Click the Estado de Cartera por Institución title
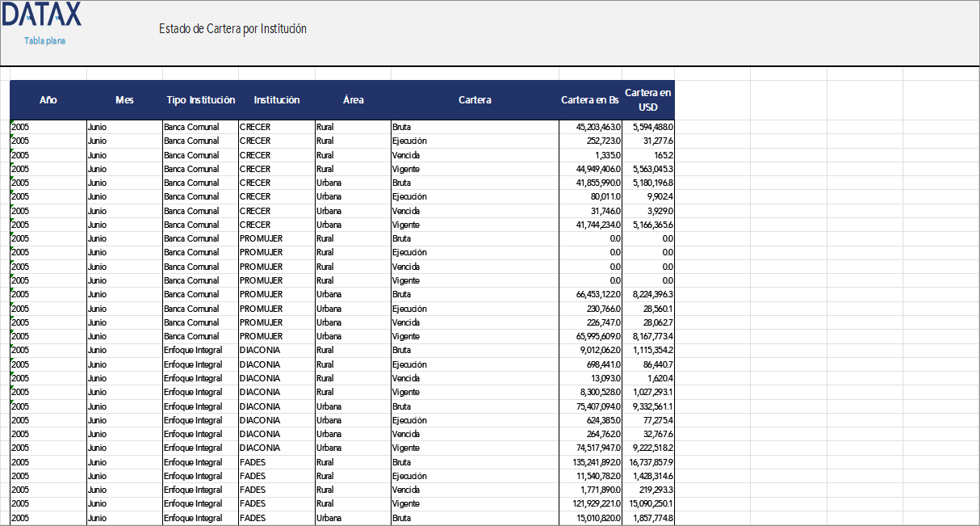 tap(232, 29)
